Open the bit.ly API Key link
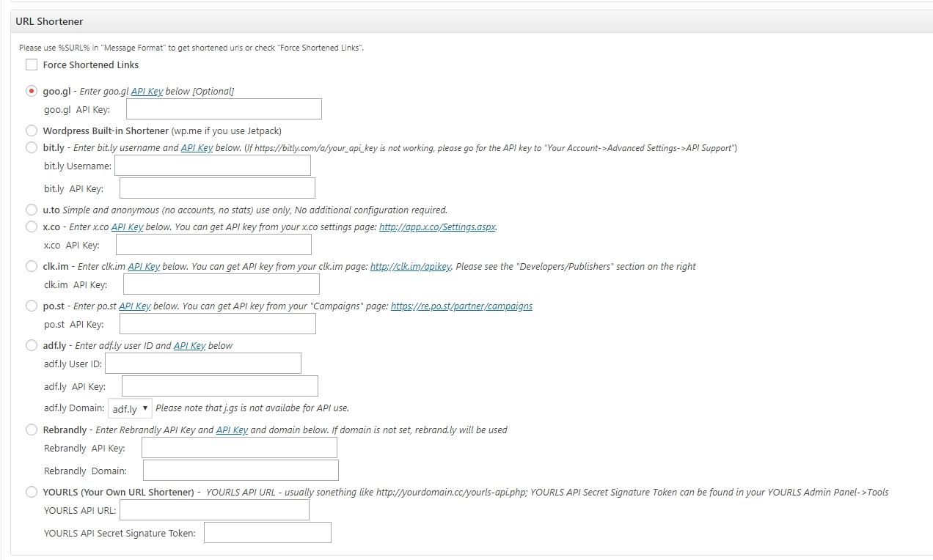Image resolution: width=933 pixels, height=560 pixels. point(197,147)
